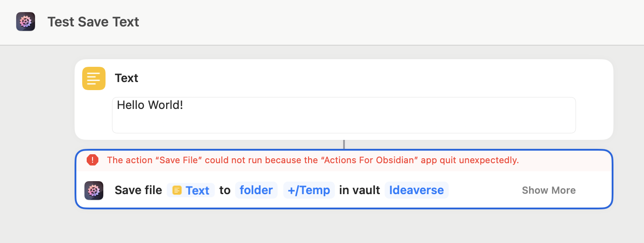
Task: Click the blue "Text" variable token
Action: click(197, 191)
